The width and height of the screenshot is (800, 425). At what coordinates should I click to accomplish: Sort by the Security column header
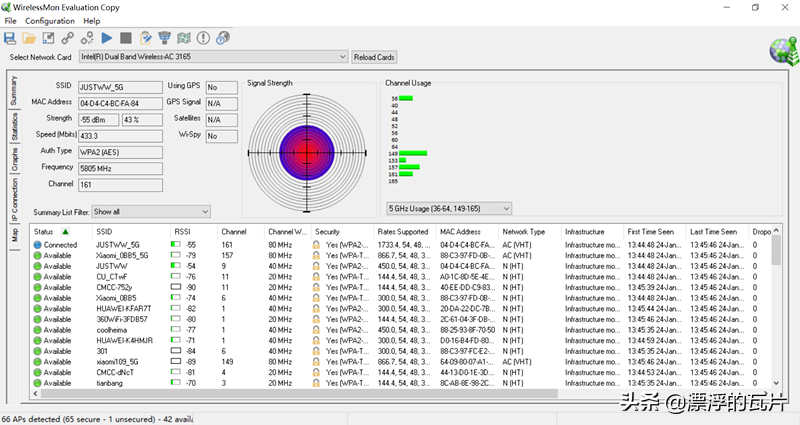tap(342, 232)
